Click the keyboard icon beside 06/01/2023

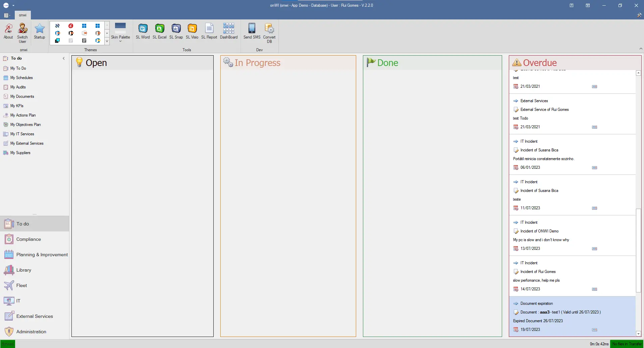(x=594, y=167)
